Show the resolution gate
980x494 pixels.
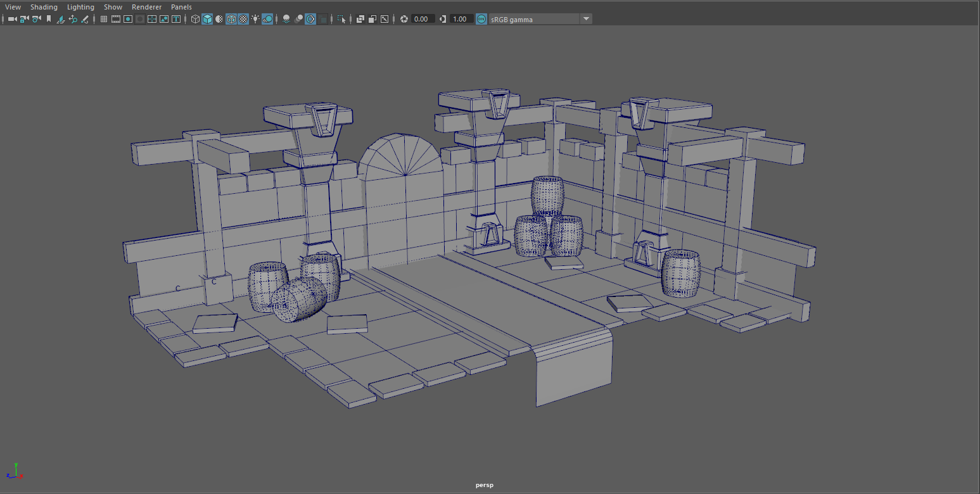(127, 19)
